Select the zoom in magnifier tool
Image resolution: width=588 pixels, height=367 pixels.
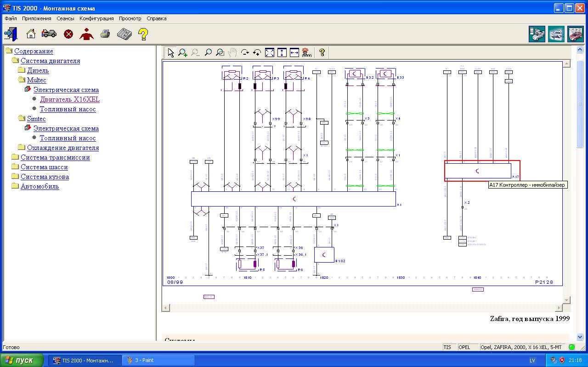pyautogui.click(x=183, y=53)
